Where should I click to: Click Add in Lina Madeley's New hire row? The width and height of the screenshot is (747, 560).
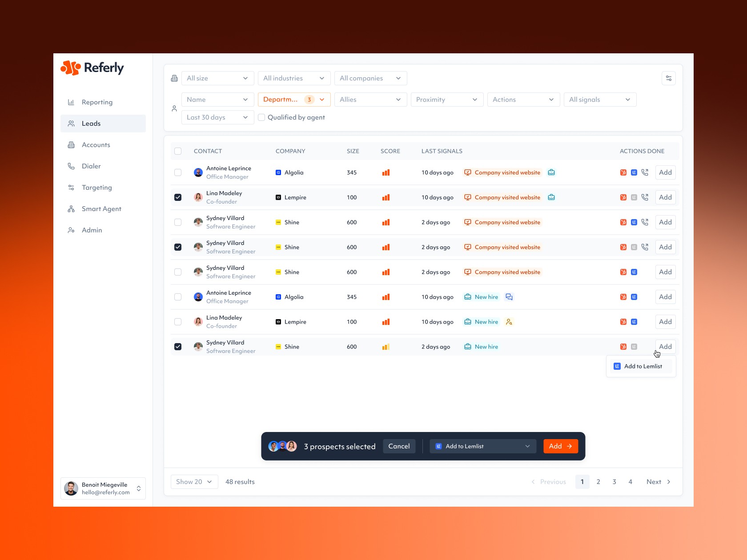click(x=666, y=322)
